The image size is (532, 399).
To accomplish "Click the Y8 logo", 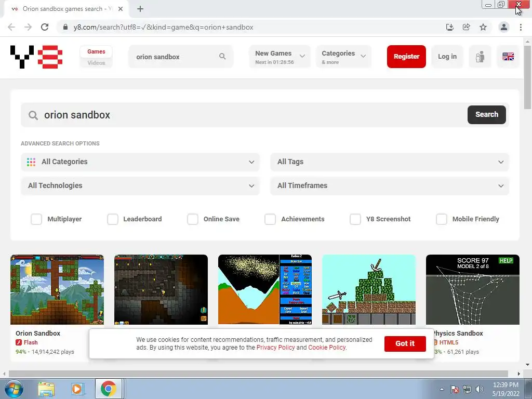I will (x=36, y=57).
